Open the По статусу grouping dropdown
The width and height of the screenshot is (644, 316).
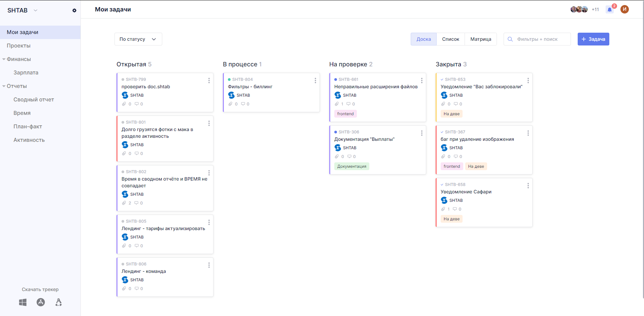point(138,39)
